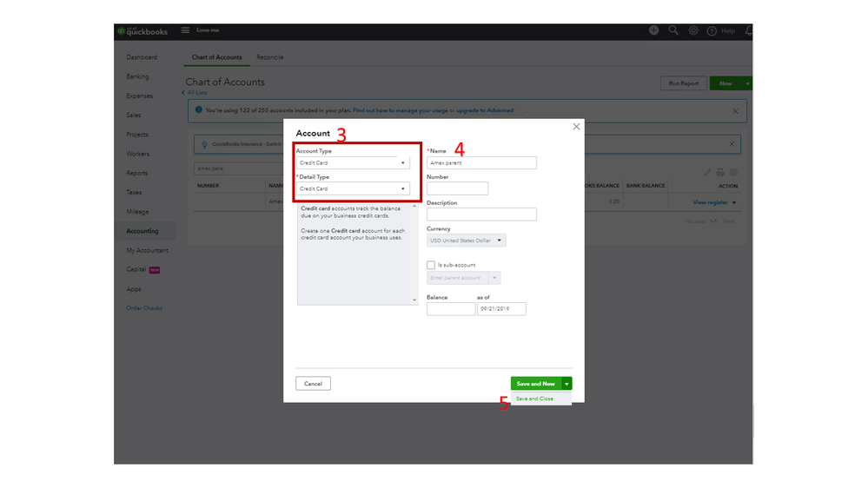Open the Currency dropdown
868x488 pixels.
466,241
